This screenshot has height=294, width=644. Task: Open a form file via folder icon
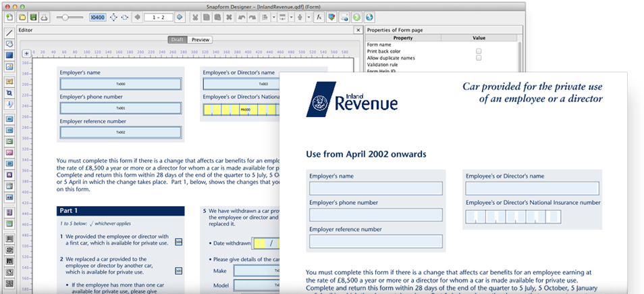pyautogui.click(x=22, y=18)
